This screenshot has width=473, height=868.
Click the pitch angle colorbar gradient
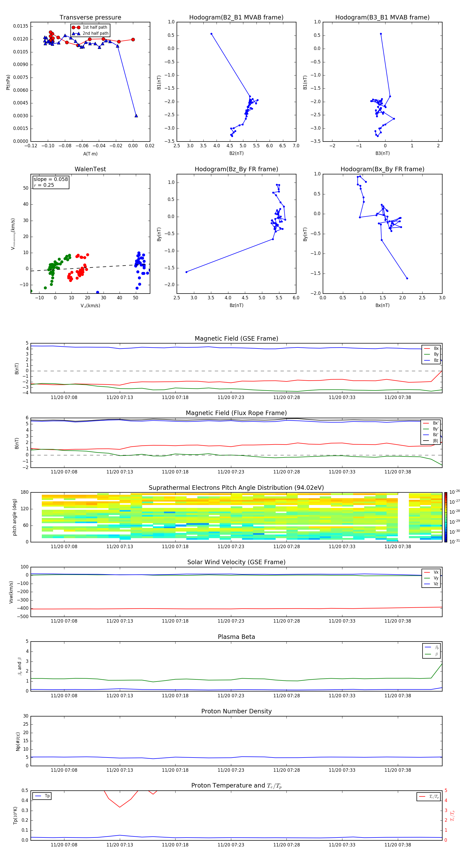(446, 517)
